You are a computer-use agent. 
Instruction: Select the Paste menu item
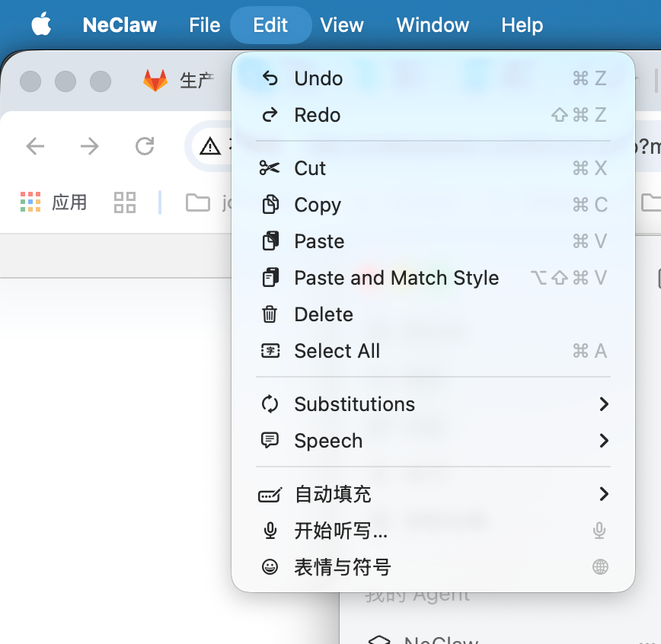tap(433, 241)
